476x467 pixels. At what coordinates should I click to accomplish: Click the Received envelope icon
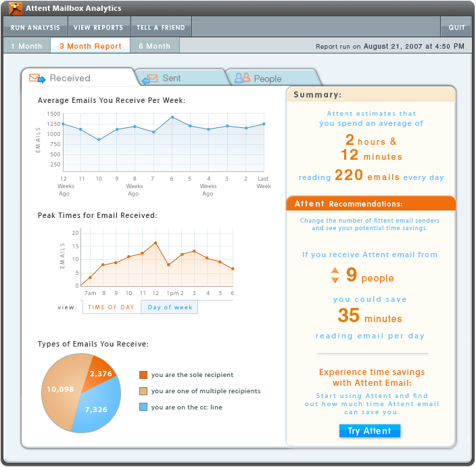pos(37,79)
